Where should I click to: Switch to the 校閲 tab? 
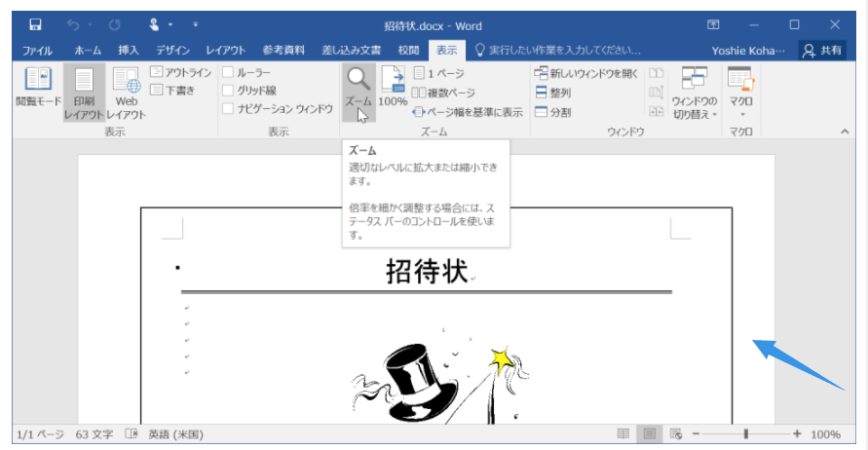pyautogui.click(x=408, y=51)
